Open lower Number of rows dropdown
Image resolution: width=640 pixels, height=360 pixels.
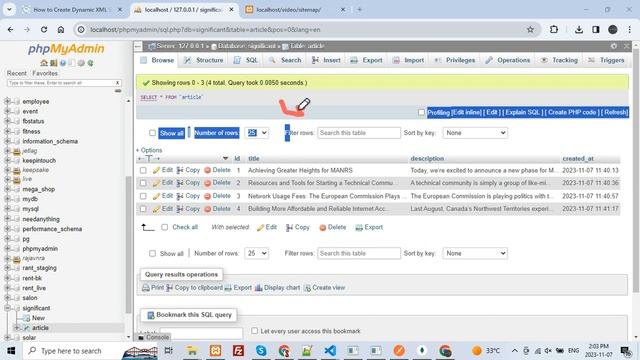pos(257,253)
